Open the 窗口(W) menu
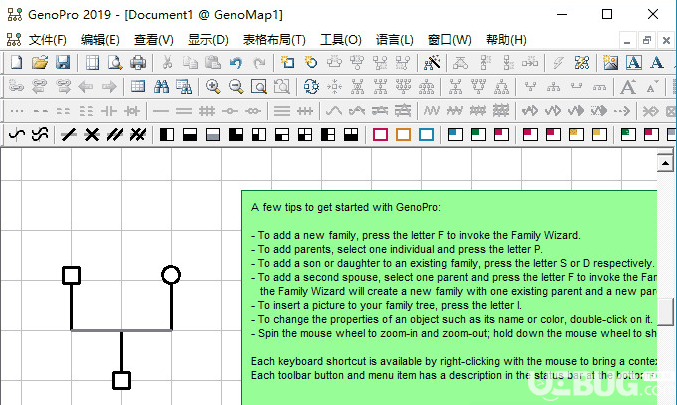The width and height of the screenshot is (677, 405). pos(449,40)
